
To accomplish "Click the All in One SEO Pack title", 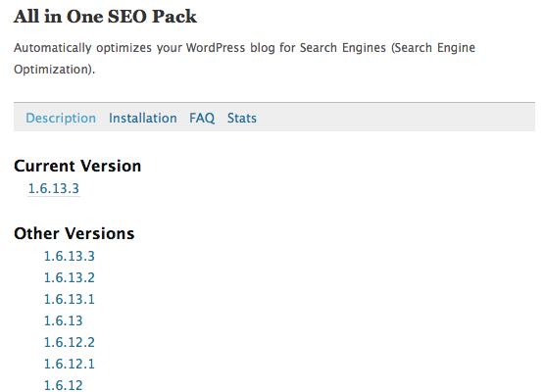I will (105, 17).
